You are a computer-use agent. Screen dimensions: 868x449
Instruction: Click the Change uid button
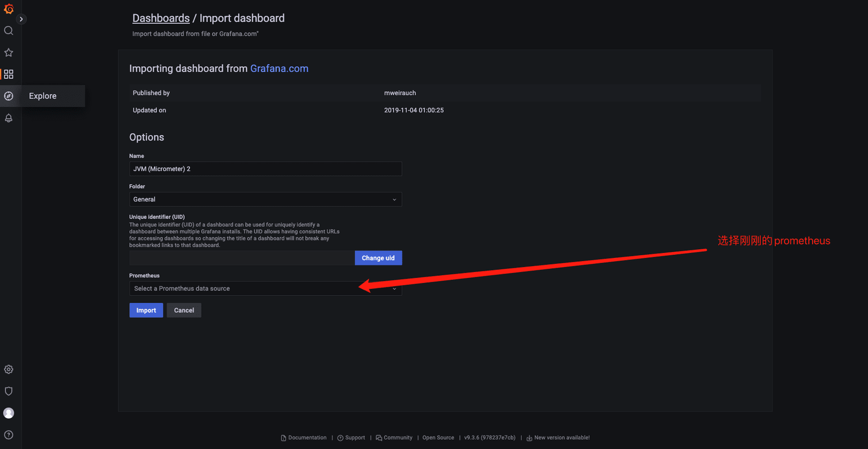(x=378, y=258)
